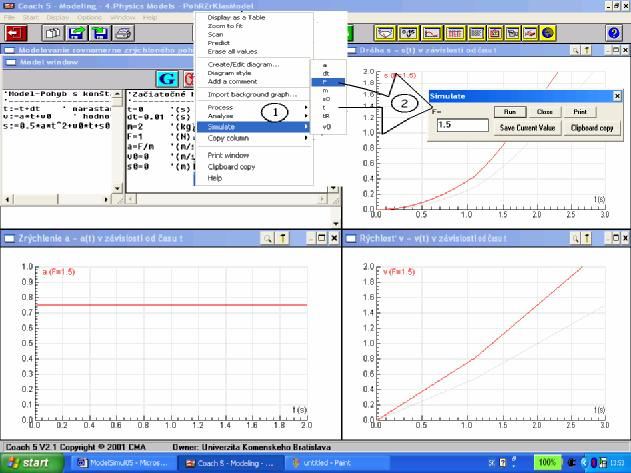631x473 pixels.
Task: Click the yellow table toolbar icon with red columns
Action: click(455, 33)
